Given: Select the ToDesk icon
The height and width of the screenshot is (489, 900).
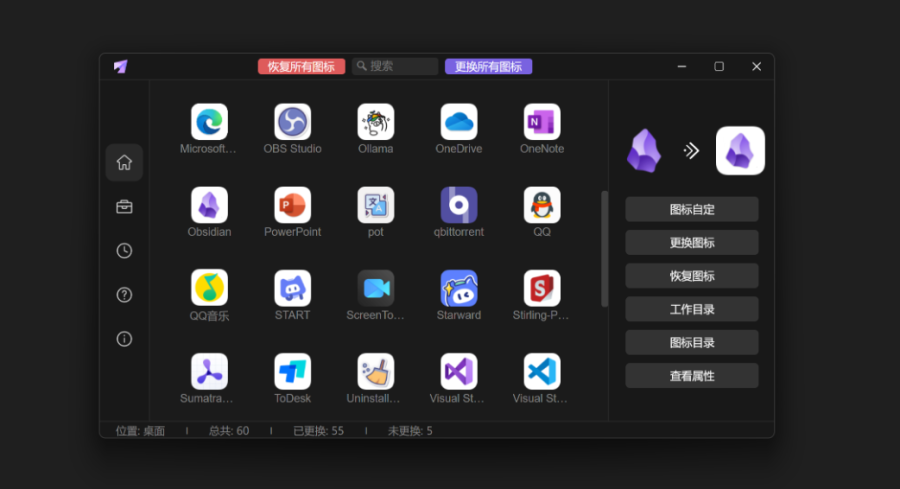Looking at the screenshot, I should pyautogui.click(x=292, y=371).
